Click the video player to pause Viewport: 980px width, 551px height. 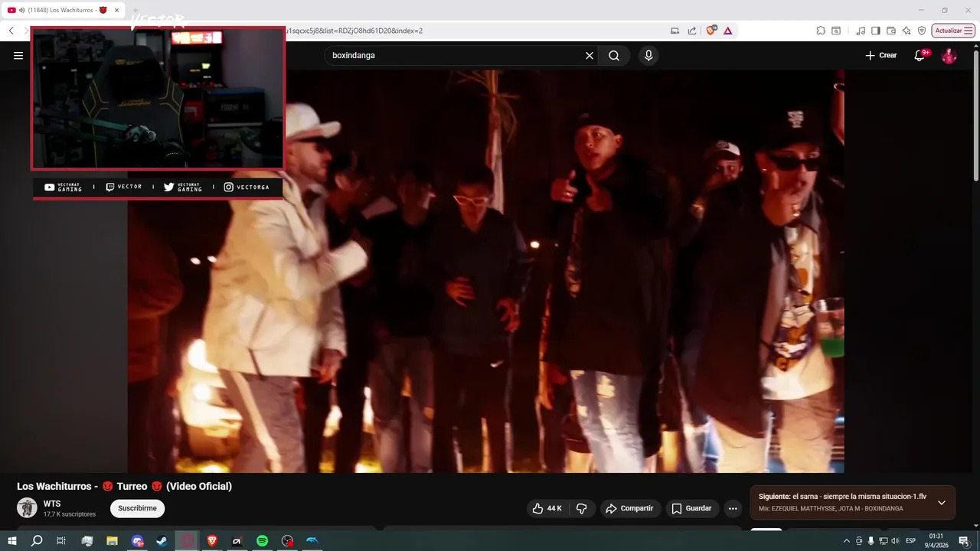[x=486, y=272]
